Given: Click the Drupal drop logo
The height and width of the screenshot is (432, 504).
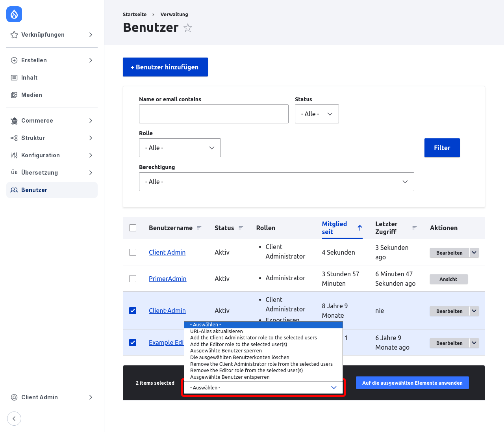Looking at the screenshot, I should coord(14,14).
